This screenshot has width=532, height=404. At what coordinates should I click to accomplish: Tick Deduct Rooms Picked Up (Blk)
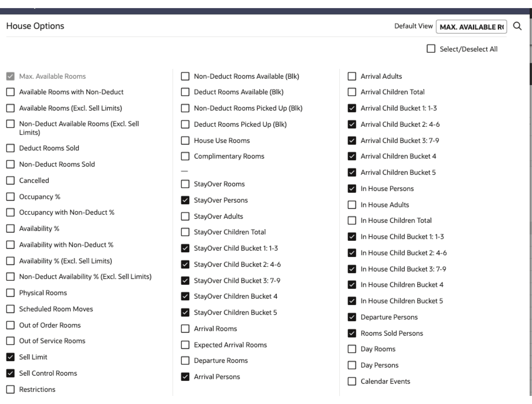coord(185,124)
